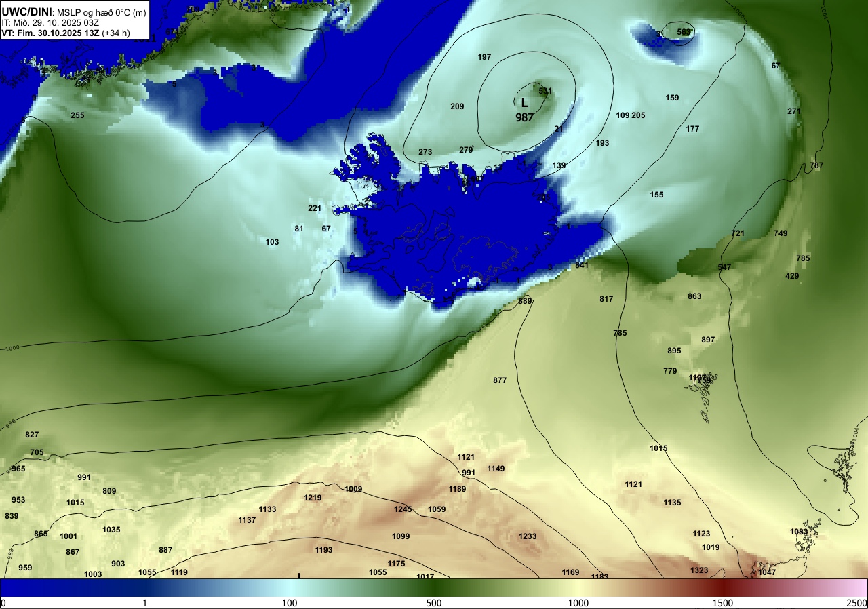Select the 547 value in the east

pyautogui.click(x=724, y=267)
